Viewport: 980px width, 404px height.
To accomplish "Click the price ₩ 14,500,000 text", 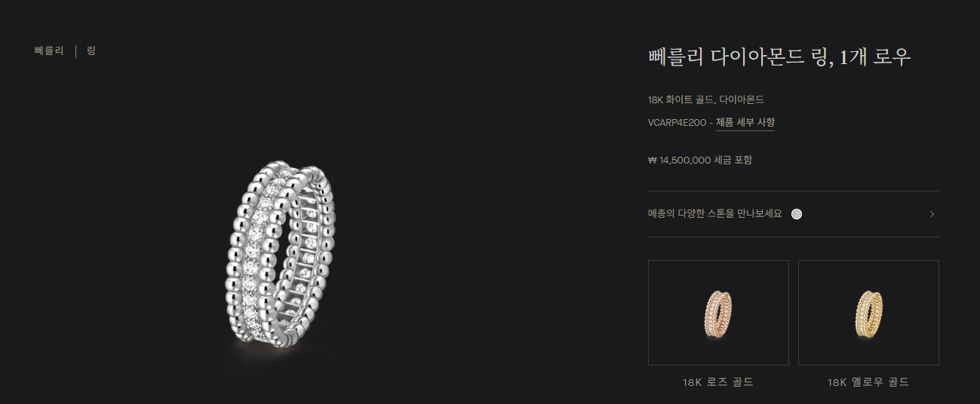I will coord(679,160).
